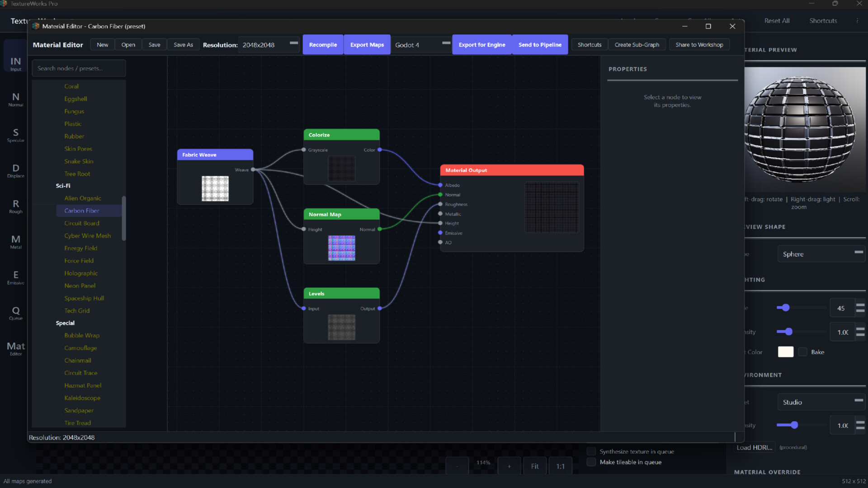Switch to the Mat Editor sidebar item
Image resolution: width=868 pixels, height=488 pixels.
(x=15, y=348)
